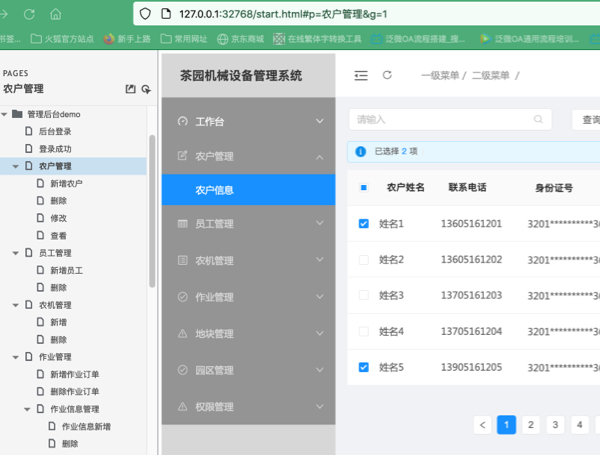This screenshot has height=455, width=600.
Task: Click the 地块管理 warning triangle icon
Action: [x=182, y=334]
